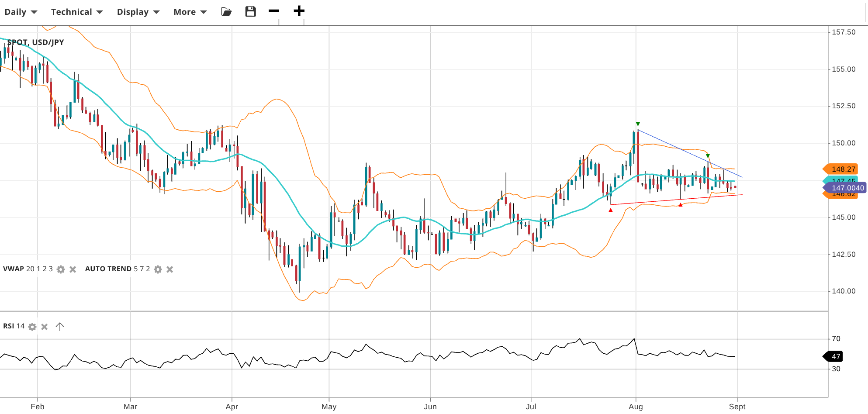
Task: Click the AUTO TREND 5 7 2 label
Action: (x=117, y=269)
